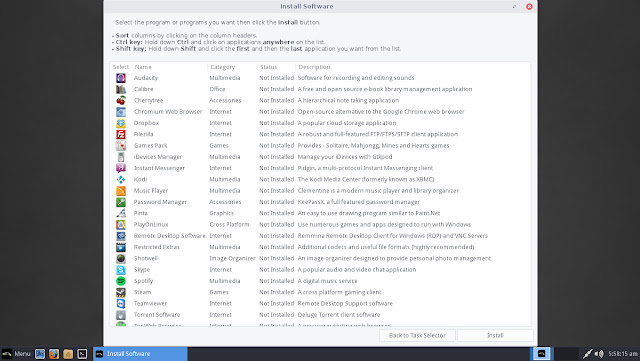Viewport: 640px width, 361px height.
Task: Click the Filezilla red icon
Action: [121, 134]
